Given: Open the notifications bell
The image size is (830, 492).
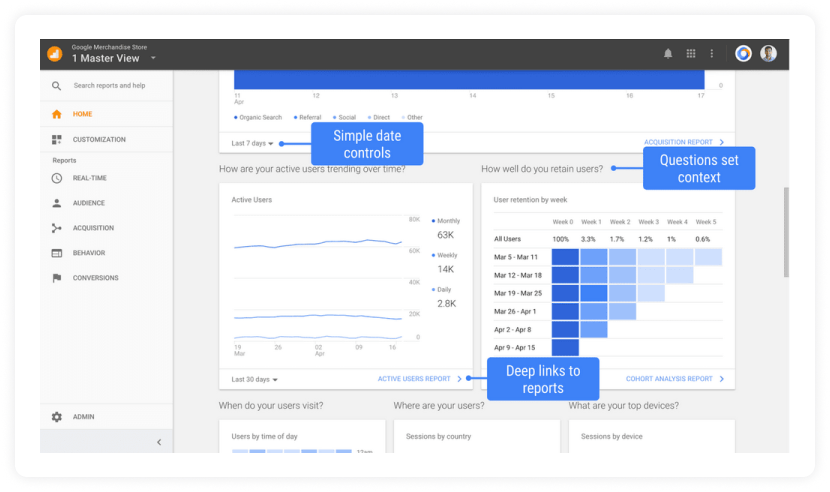Looking at the screenshot, I should click(x=668, y=53).
